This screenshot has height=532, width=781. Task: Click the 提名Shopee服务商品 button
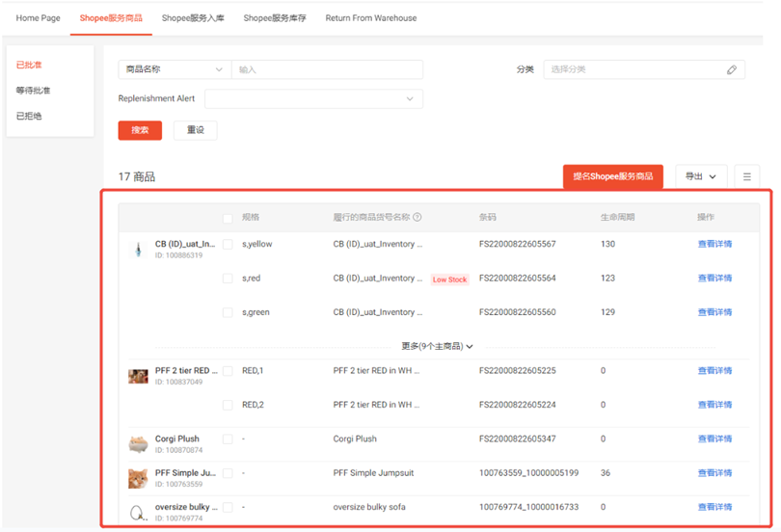(x=612, y=176)
